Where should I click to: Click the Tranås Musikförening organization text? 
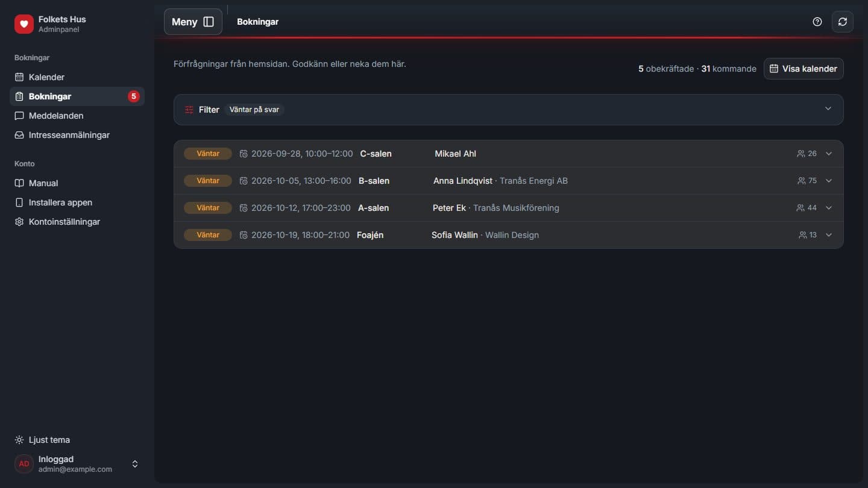(516, 208)
